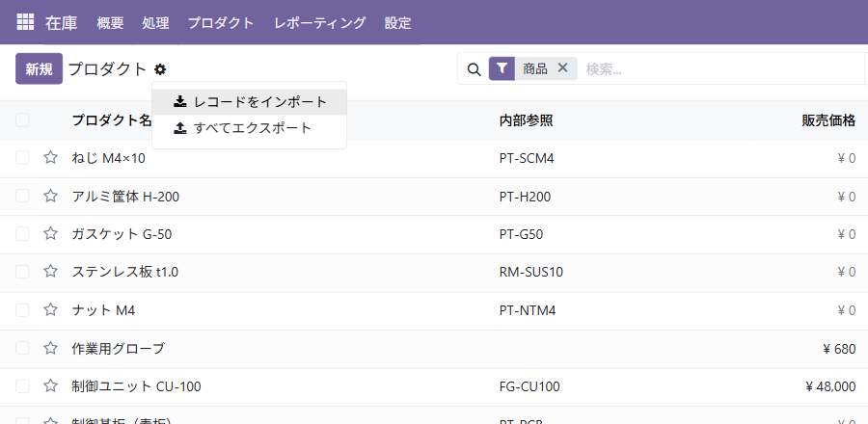Tick the ナット M4 row checkbox
The width and height of the screenshot is (868, 424).
coord(22,309)
